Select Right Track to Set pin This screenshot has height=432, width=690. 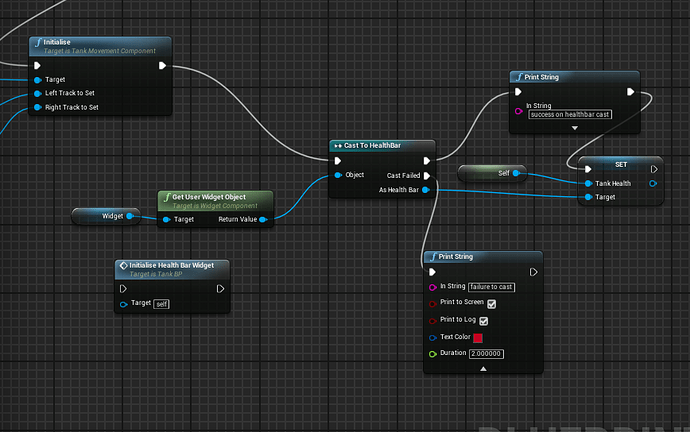pos(38,107)
